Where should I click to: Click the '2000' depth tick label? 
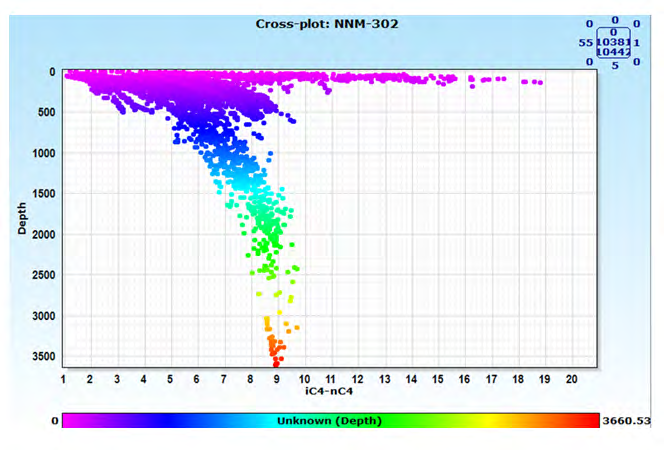pyautogui.click(x=44, y=235)
